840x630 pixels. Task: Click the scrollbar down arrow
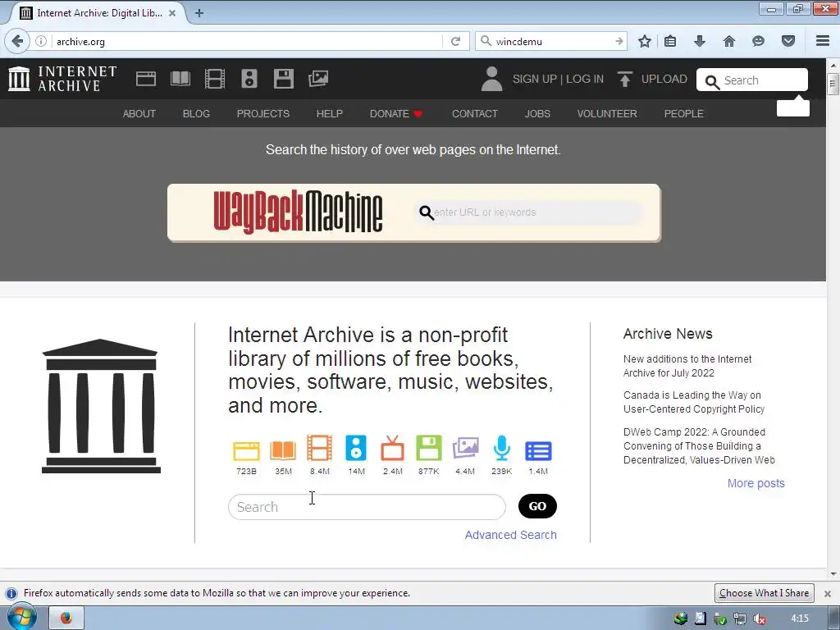[833, 574]
